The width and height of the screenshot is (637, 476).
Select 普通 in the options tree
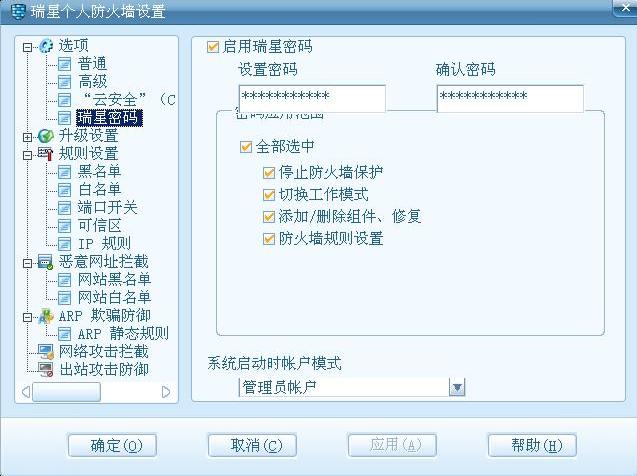[92, 64]
